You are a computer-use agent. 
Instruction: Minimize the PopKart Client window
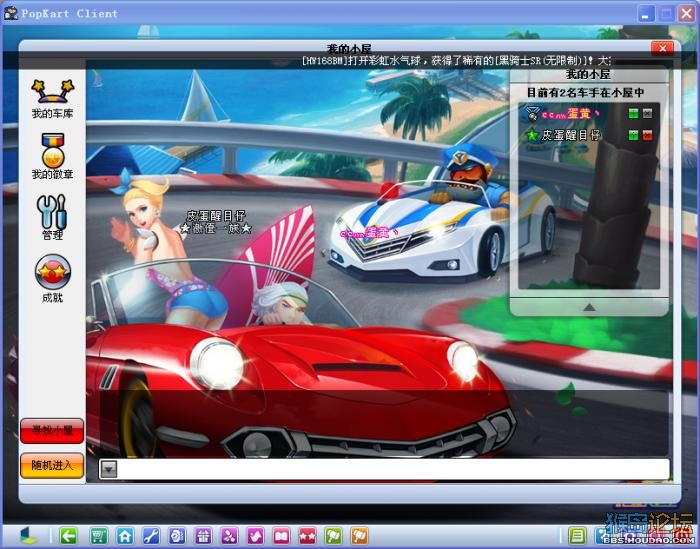coord(646,13)
